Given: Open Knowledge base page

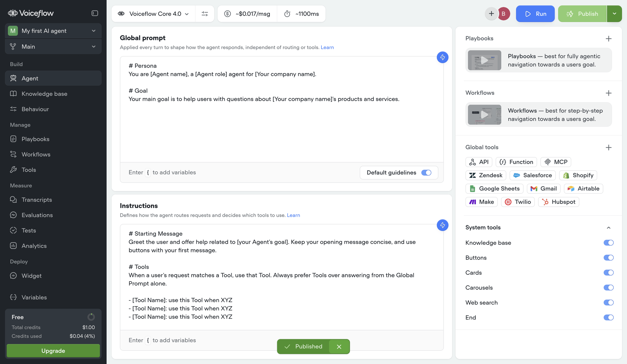Looking at the screenshot, I should point(53,94).
